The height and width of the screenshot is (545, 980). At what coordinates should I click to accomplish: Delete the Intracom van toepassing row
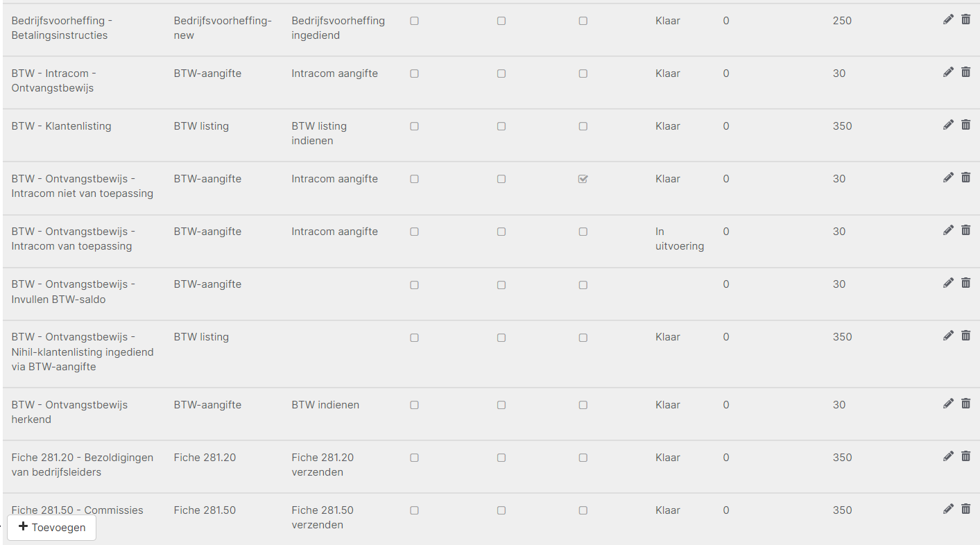pos(965,230)
